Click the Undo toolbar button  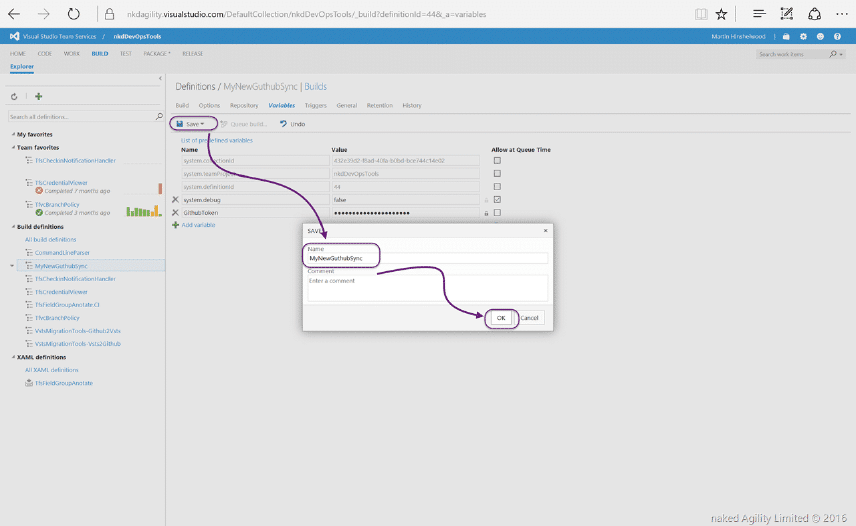point(293,124)
